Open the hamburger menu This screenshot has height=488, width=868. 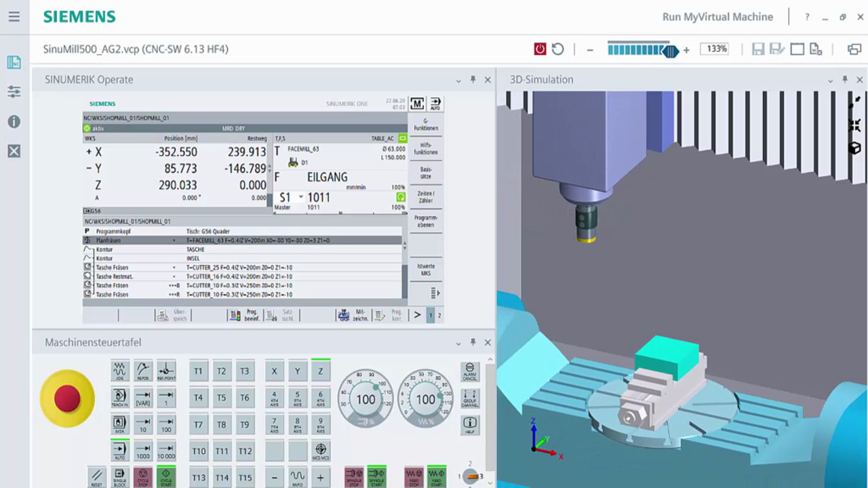click(14, 16)
